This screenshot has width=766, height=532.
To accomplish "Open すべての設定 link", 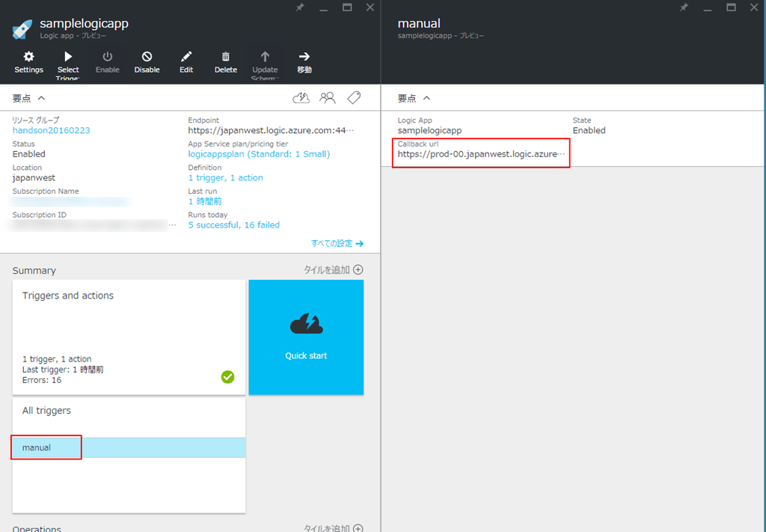I will pos(337,243).
